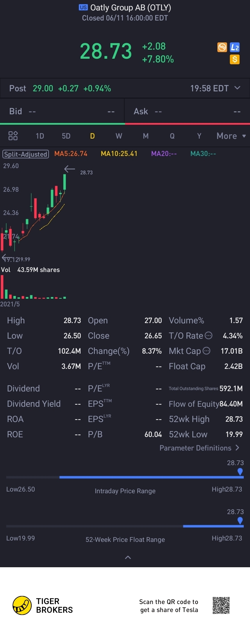Collapse the stock details panel chevron

coord(128,558)
